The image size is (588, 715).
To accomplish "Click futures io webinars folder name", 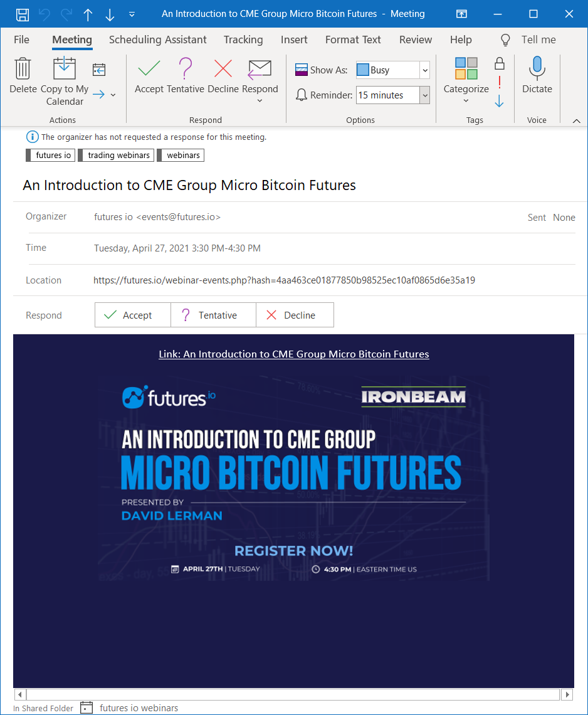I will pyautogui.click(x=139, y=708).
